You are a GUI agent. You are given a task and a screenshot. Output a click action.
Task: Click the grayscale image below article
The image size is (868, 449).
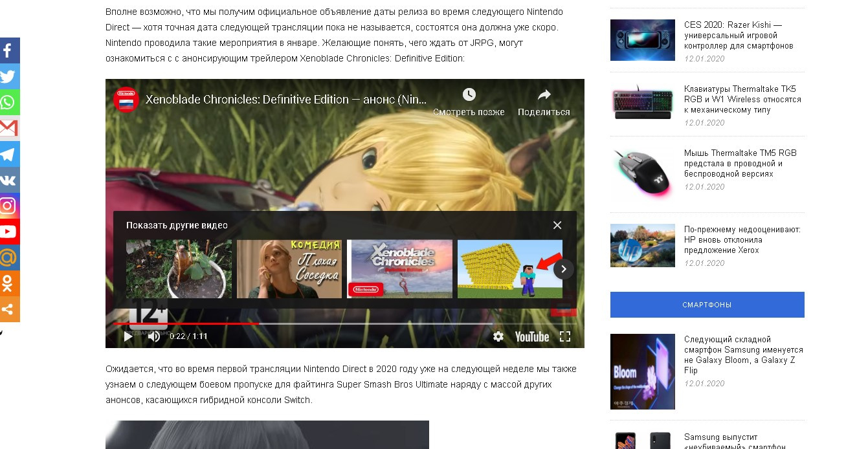pos(267,435)
